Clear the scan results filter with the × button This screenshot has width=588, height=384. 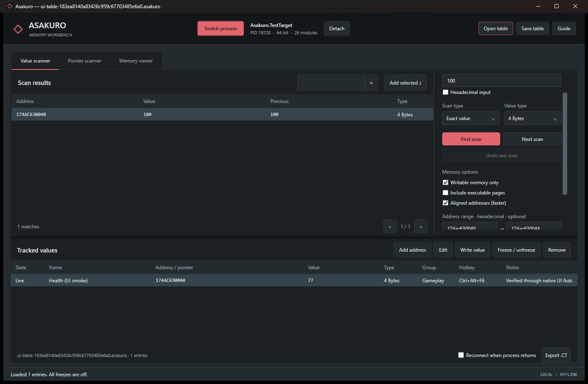click(371, 83)
